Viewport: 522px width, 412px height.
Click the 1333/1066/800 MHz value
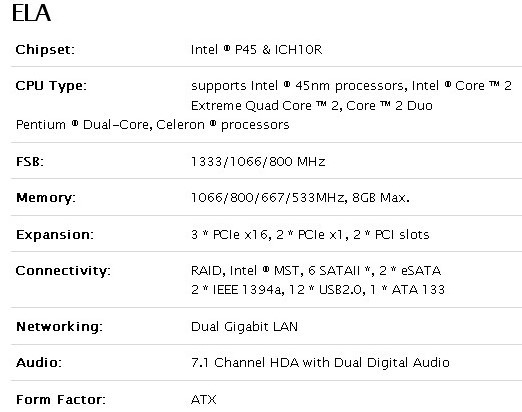coord(258,162)
